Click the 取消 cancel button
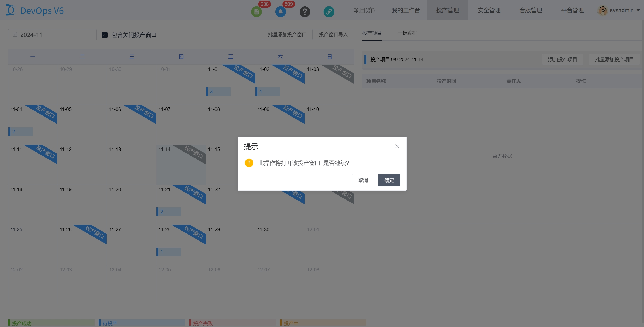Screen dimensions: 644x327 (x=363, y=180)
